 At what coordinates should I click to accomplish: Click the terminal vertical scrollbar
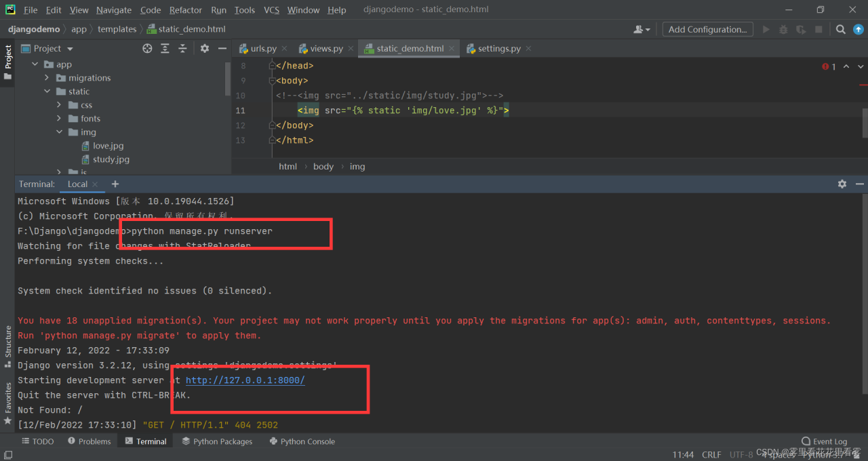pyautogui.click(x=865, y=292)
